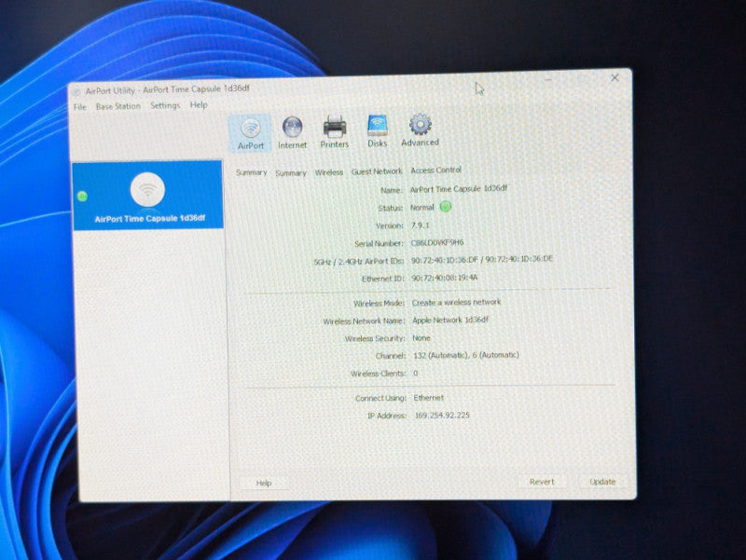
Task: Click the green status dot in sidebar
Action: coord(82,196)
